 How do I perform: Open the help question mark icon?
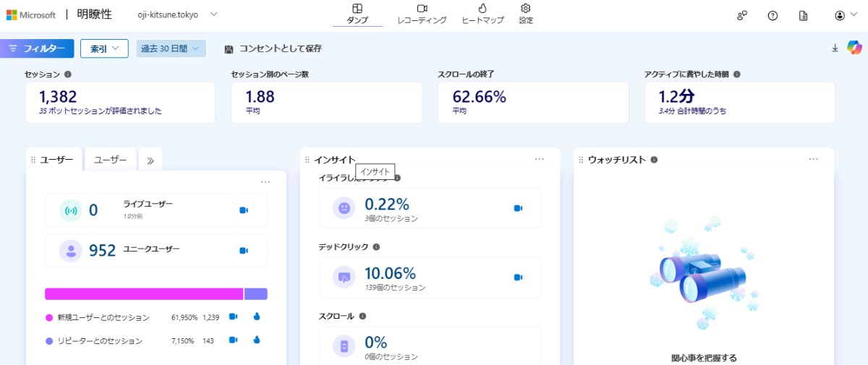(773, 15)
